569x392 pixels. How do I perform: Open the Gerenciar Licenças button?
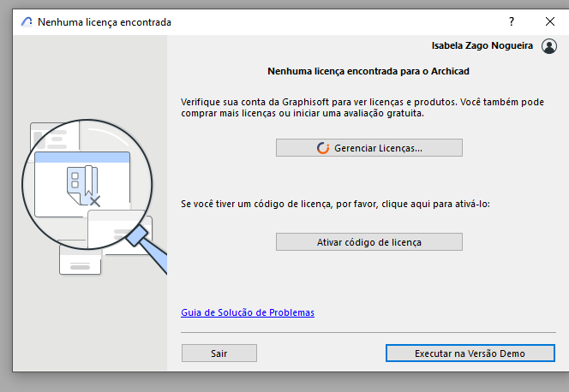click(369, 148)
